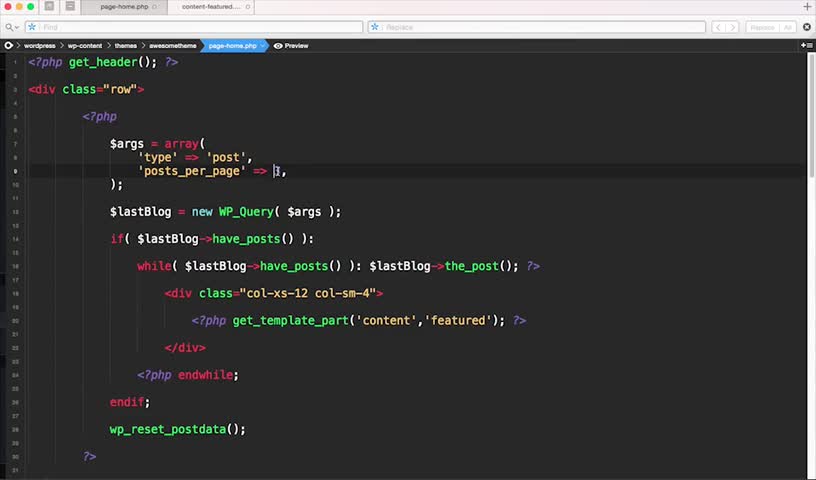
Task: Select wordpress in the path bar
Action: click(x=40, y=46)
